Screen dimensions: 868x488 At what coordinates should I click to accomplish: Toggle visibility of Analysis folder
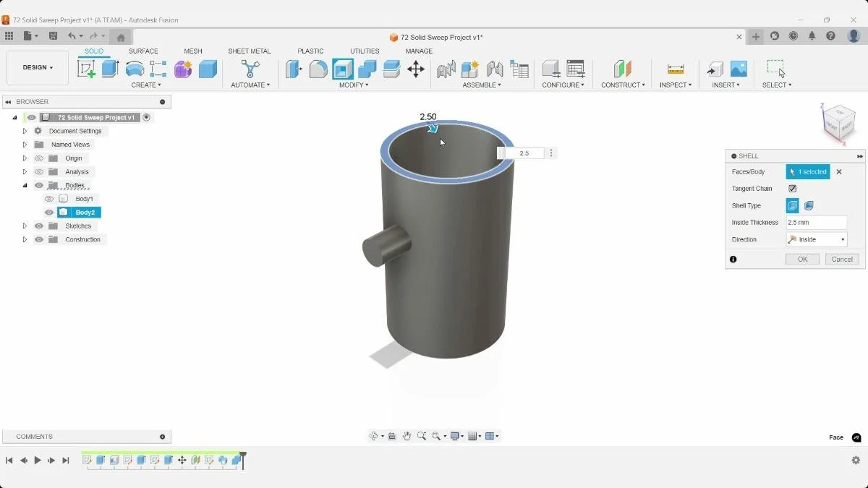(39, 172)
